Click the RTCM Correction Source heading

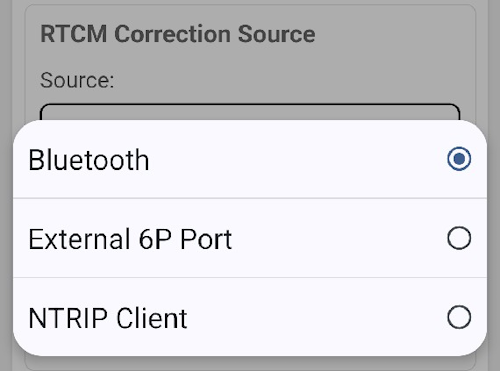[178, 34]
